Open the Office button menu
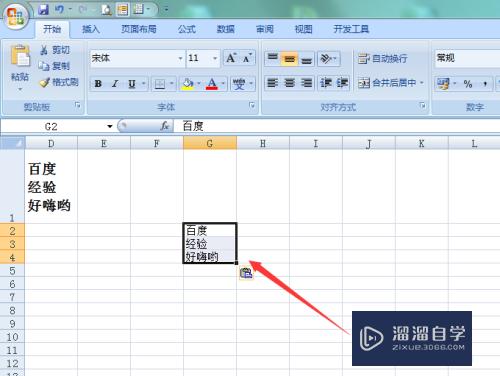Screen dimensions: 500x376 click(15, 16)
